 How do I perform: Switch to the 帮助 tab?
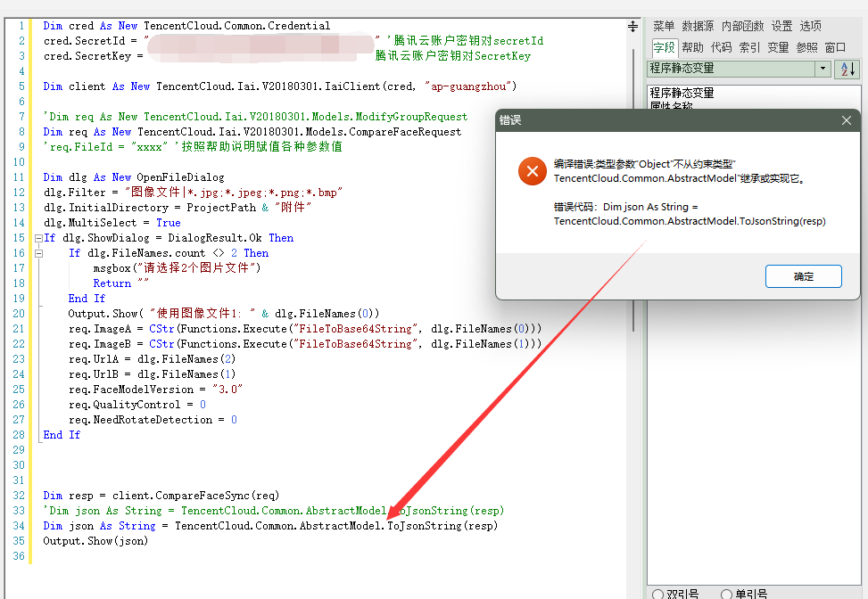(692, 47)
